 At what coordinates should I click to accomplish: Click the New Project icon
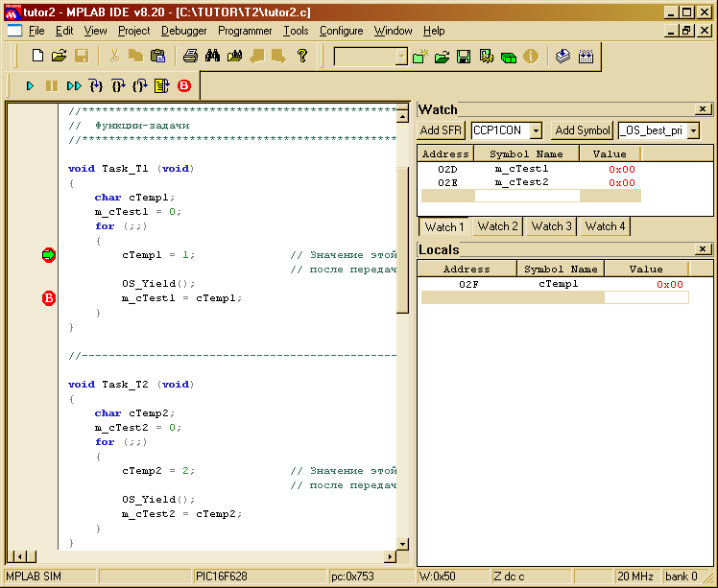pos(419,57)
